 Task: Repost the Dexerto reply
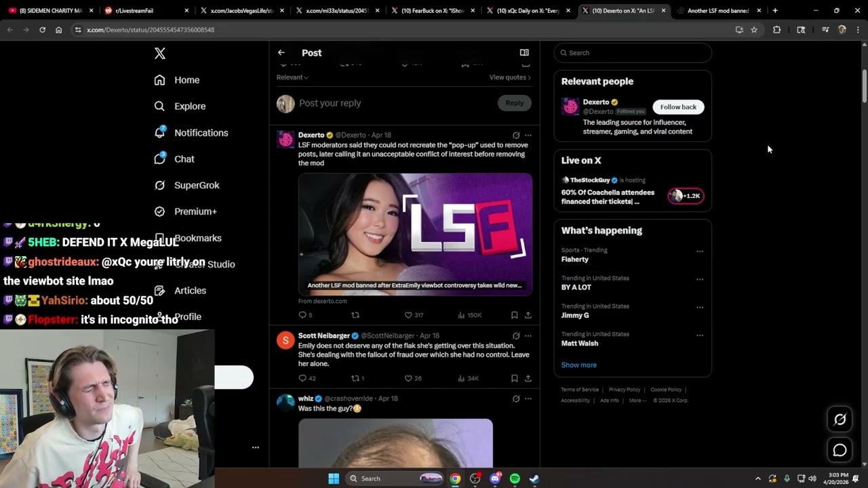355,315
